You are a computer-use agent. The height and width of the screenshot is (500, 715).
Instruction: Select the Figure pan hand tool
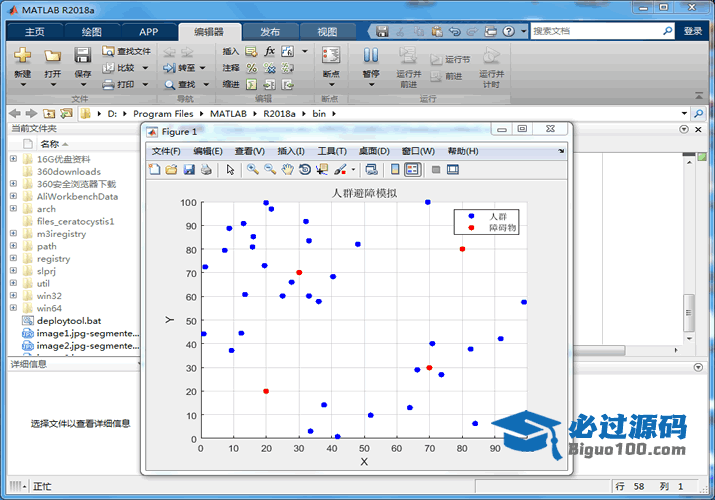pyautogui.click(x=287, y=170)
